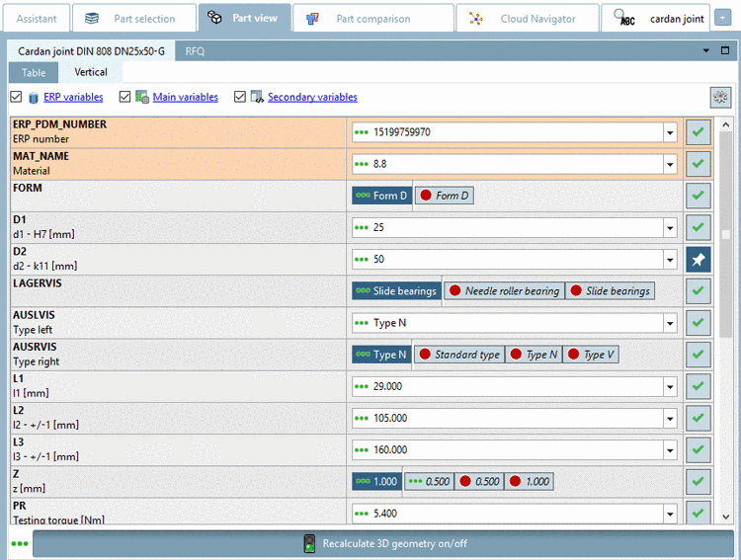Click the Cloud Navigator network icon
The image size is (741, 560).
[x=475, y=19]
